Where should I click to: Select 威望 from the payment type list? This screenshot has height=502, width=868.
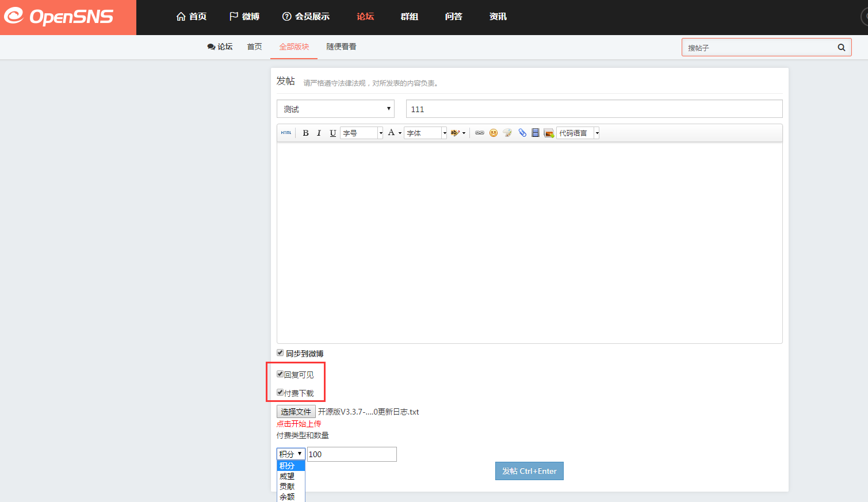coord(287,476)
